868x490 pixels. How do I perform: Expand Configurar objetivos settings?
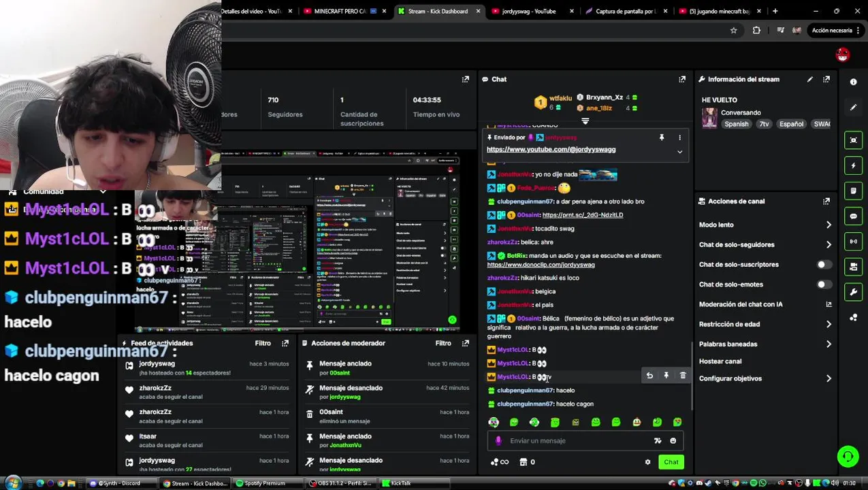click(829, 378)
